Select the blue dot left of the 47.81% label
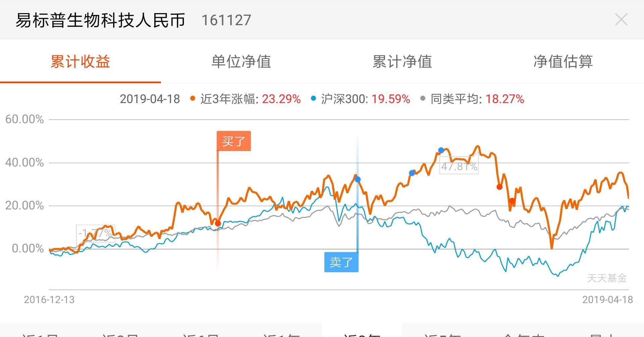Image resolution: width=644 pixels, height=337 pixels. pyautogui.click(x=441, y=150)
